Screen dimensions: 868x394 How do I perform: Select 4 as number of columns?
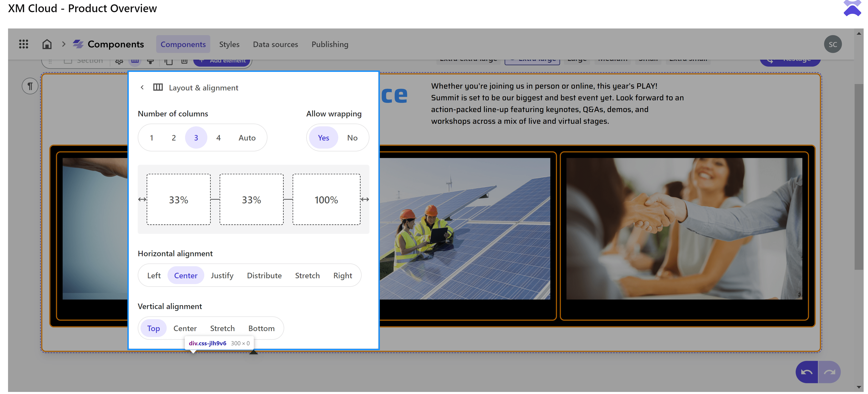[x=218, y=138]
